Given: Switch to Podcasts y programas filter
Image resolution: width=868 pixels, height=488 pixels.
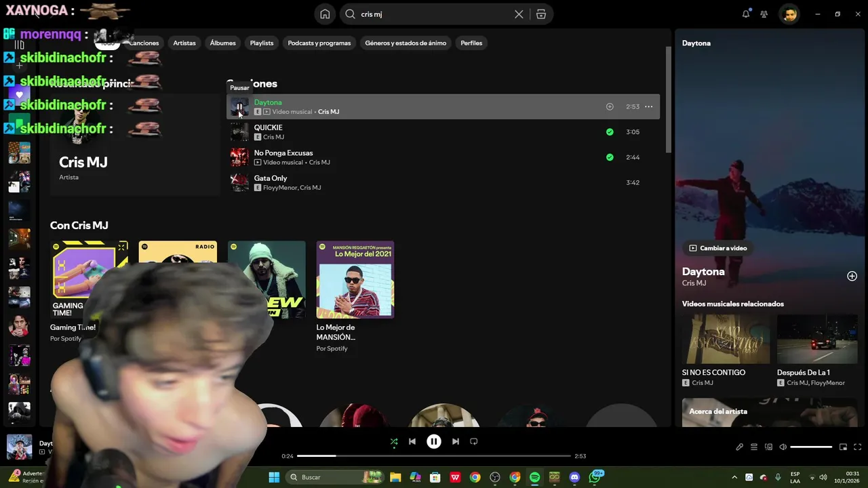Looking at the screenshot, I should (x=319, y=43).
